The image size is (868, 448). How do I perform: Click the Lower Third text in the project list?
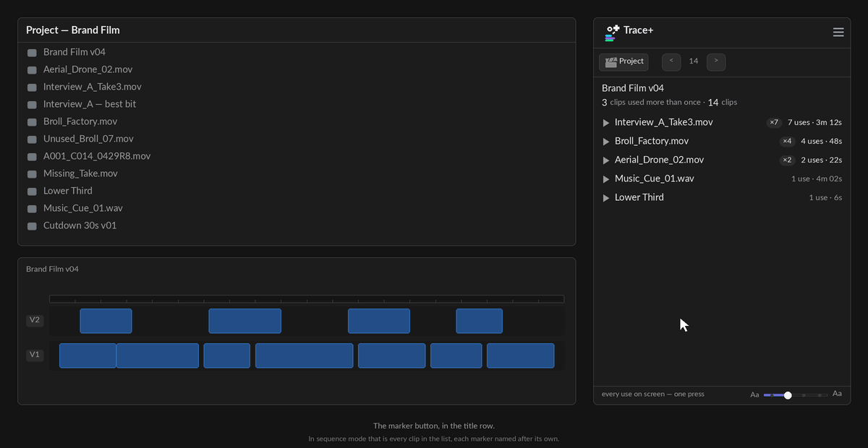(68, 191)
